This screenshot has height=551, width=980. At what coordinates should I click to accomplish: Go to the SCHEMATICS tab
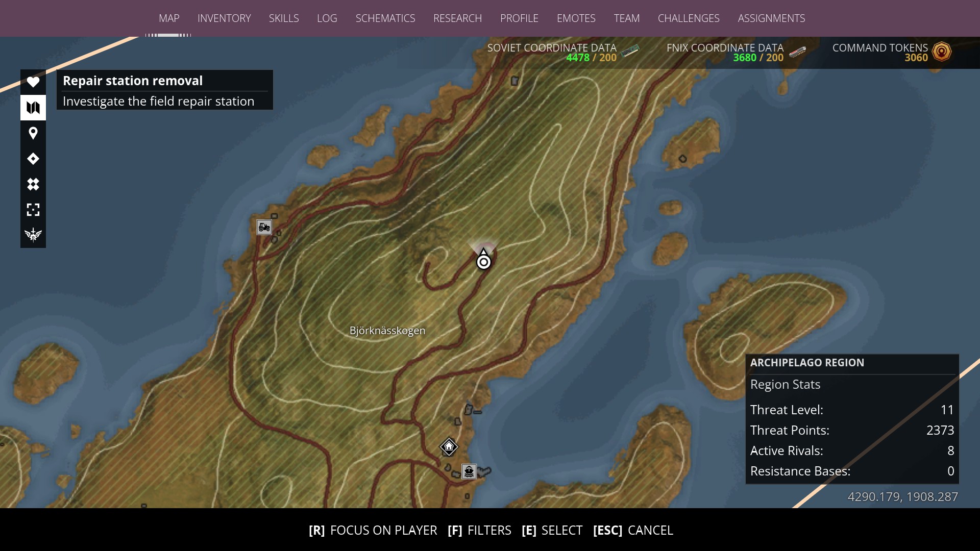(385, 18)
